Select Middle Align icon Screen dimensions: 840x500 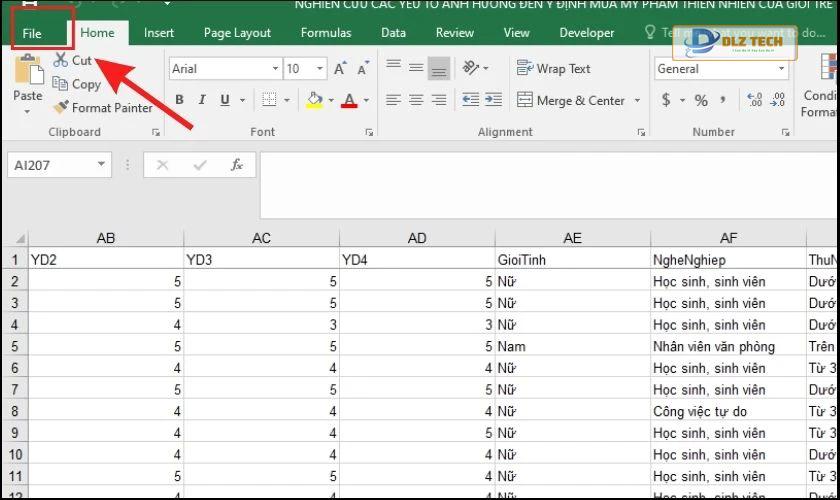(416, 67)
